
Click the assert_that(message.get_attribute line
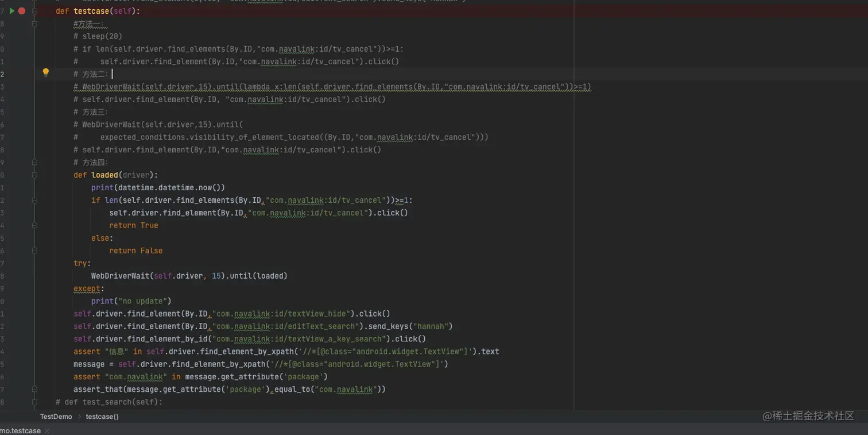pos(230,390)
